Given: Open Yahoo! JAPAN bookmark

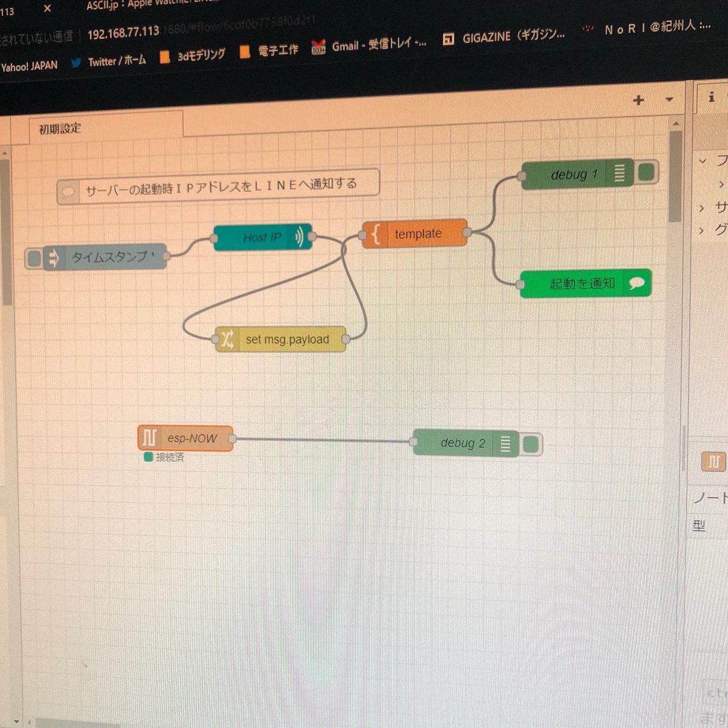Looking at the screenshot, I should pyautogui.click(x=29, y=66).
